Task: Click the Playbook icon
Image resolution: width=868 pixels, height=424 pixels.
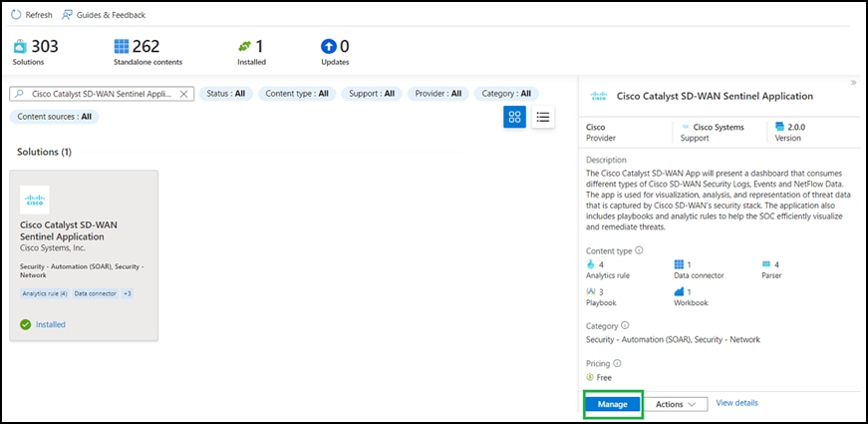Action: (x=591, y=291)
